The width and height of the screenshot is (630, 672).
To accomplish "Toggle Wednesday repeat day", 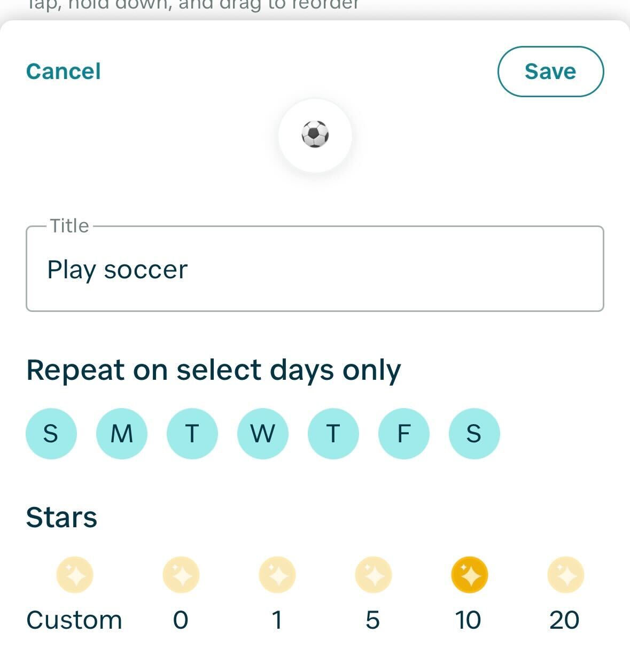I will (263, 433).
